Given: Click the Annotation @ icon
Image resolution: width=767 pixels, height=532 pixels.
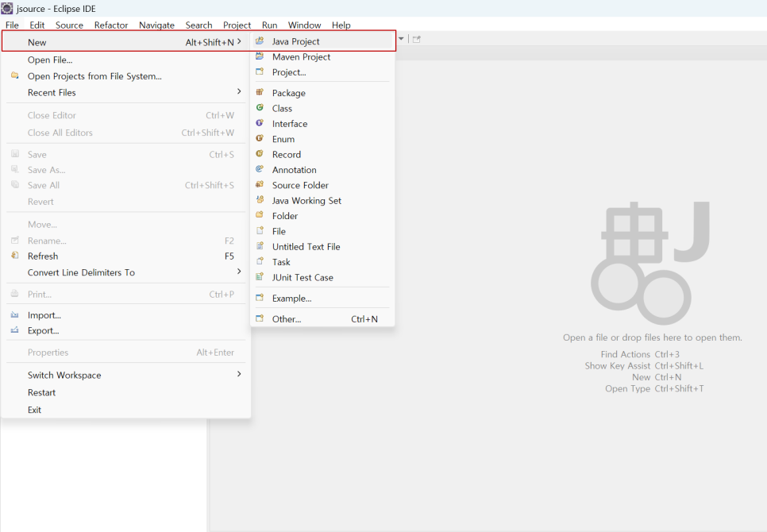Looking at the screenshot, I should click(260, 169).
